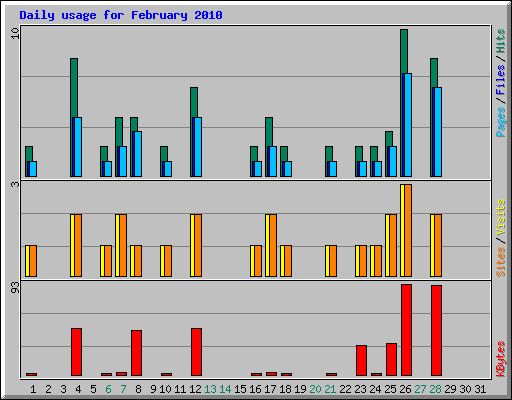
Task: Click green weekend day label "28"
Action: [435, 389]
